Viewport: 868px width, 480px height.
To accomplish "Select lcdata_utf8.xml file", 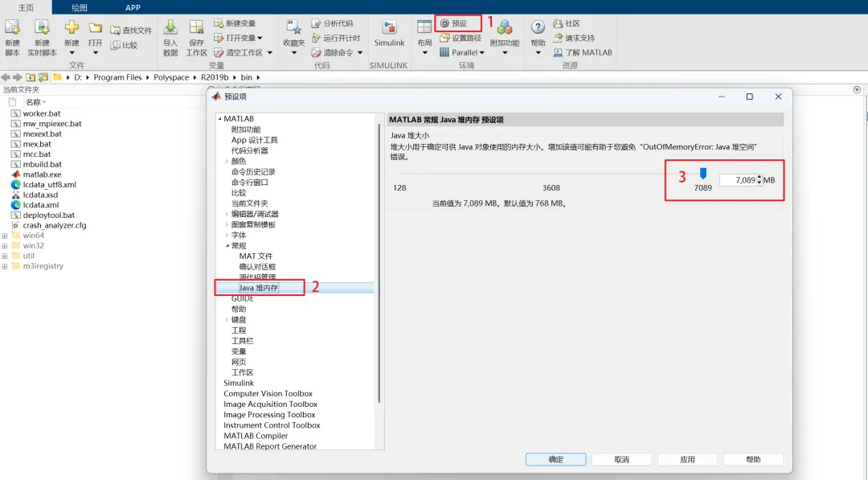I will [49, 185].
